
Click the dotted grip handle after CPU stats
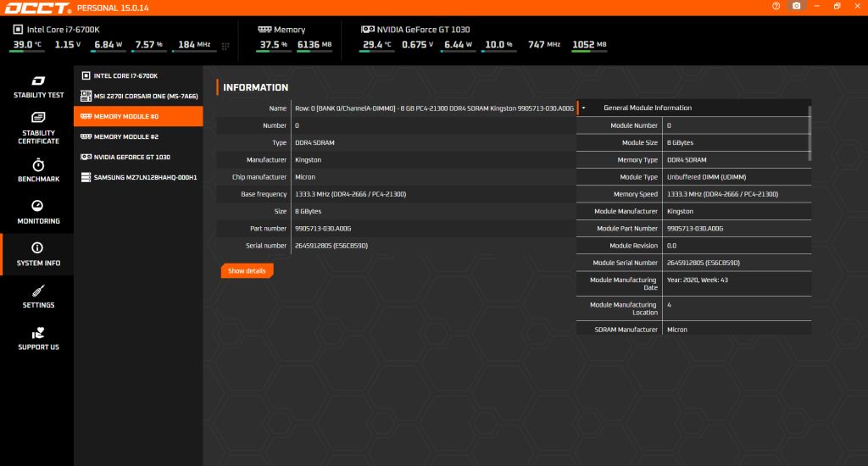[225, 46]
